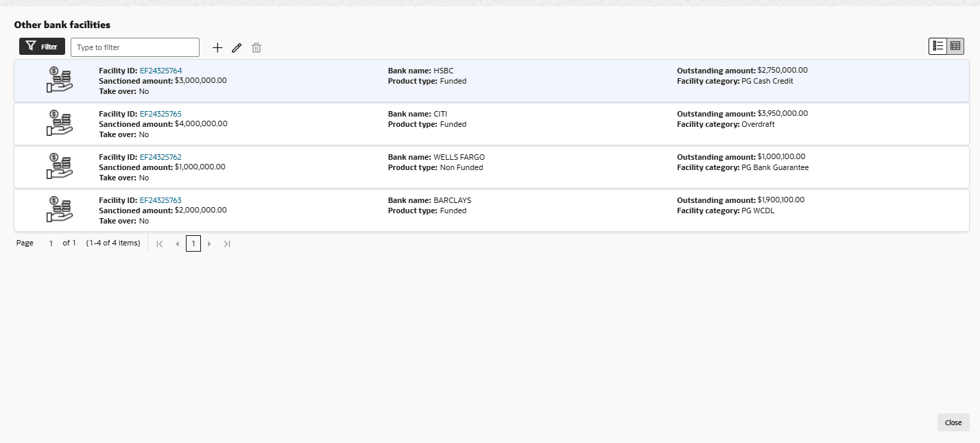Click outstanding amount $3,950,000.00
This screenshot has height=443, width=980.
782,113
